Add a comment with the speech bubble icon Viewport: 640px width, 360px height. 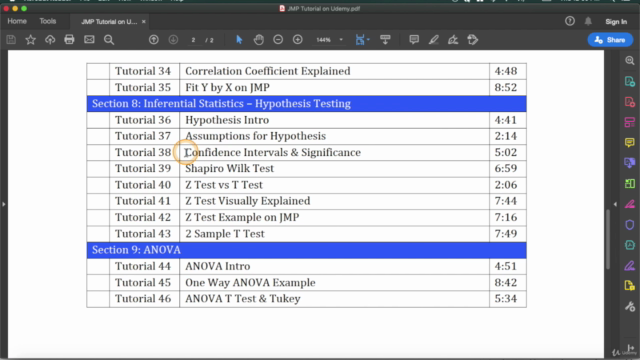click(x=414, y=40)
